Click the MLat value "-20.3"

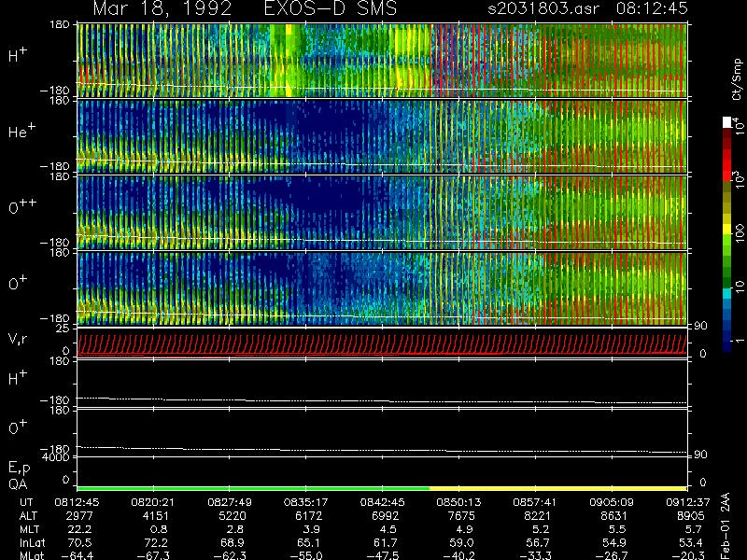point(688,555)
